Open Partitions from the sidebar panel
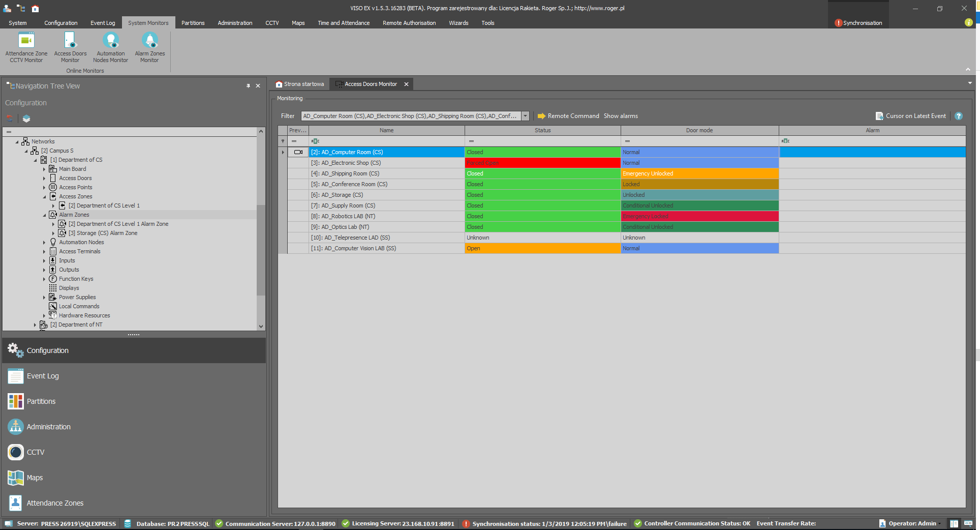This screenshot has height=530, width=980. coord(41,401)
